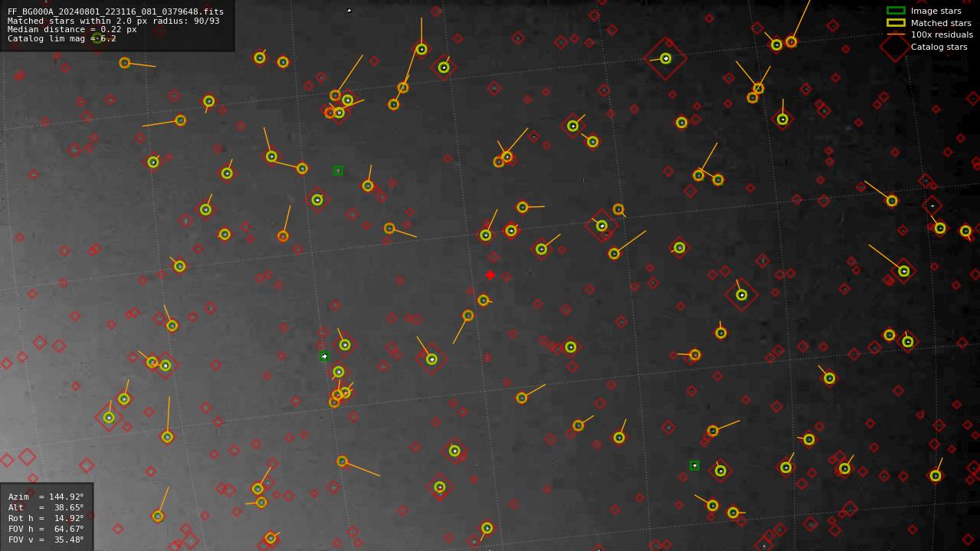Click the FITS filename text FF_BG000A_20240801_223116_081_0379648.fits

coord(116,12)
